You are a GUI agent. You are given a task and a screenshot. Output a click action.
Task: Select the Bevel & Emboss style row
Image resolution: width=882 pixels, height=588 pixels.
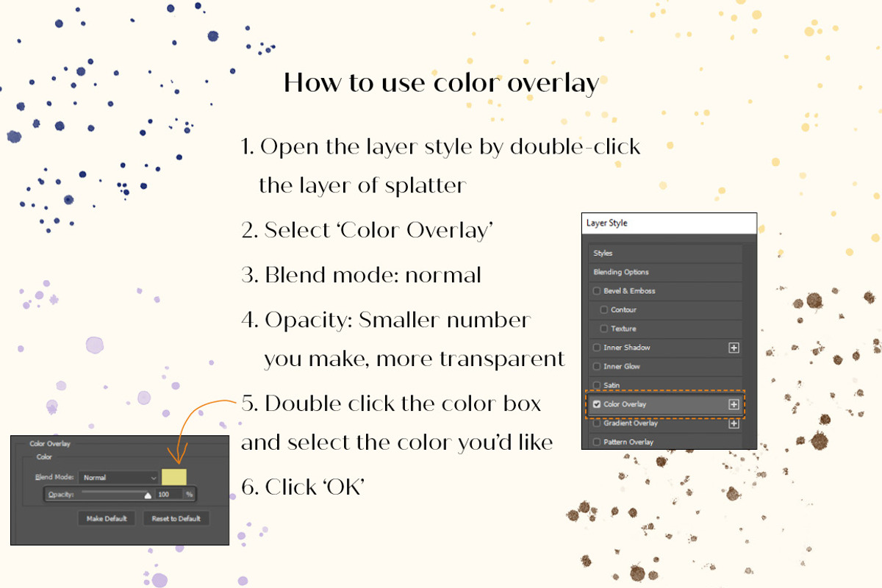[665, 291]
